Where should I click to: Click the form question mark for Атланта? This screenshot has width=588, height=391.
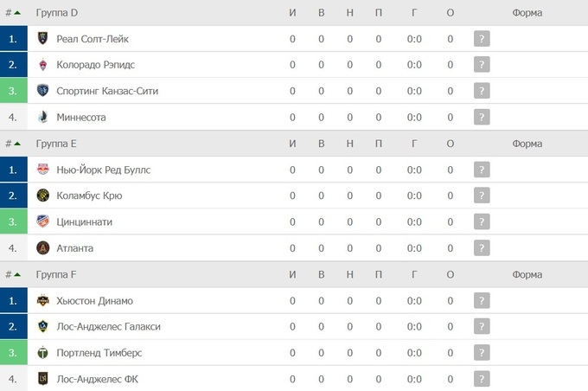coord(482,248)
